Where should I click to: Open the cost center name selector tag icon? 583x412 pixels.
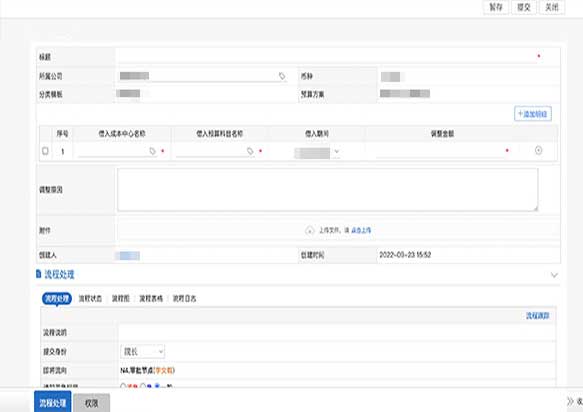tap(152, 151)
